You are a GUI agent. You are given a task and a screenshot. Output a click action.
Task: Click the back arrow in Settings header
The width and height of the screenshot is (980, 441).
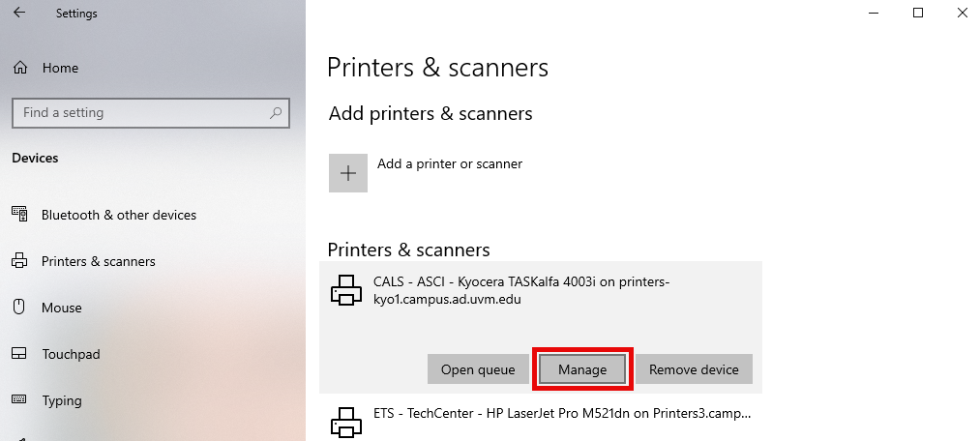pos(19,14)
